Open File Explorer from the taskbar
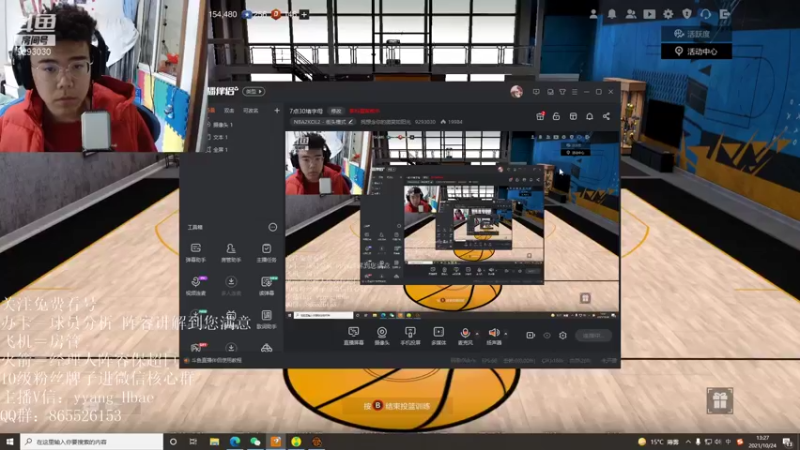 214,441
